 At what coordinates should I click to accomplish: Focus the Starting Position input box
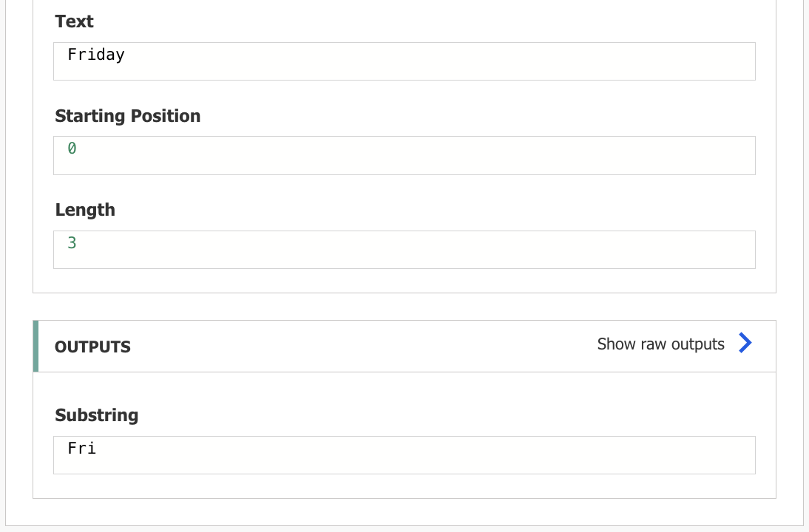tap(404, 155)
